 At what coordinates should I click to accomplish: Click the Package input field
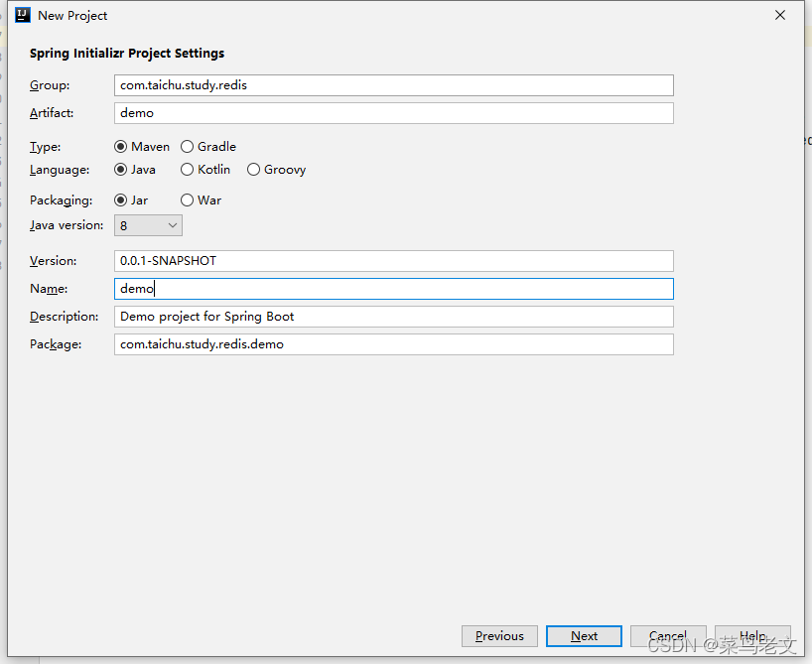click(393, 344)
